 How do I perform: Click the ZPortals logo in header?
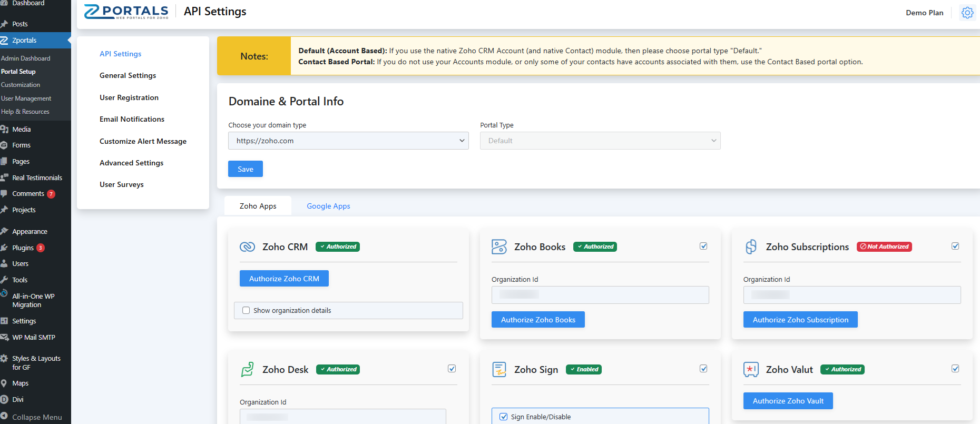tap(126, 12)
